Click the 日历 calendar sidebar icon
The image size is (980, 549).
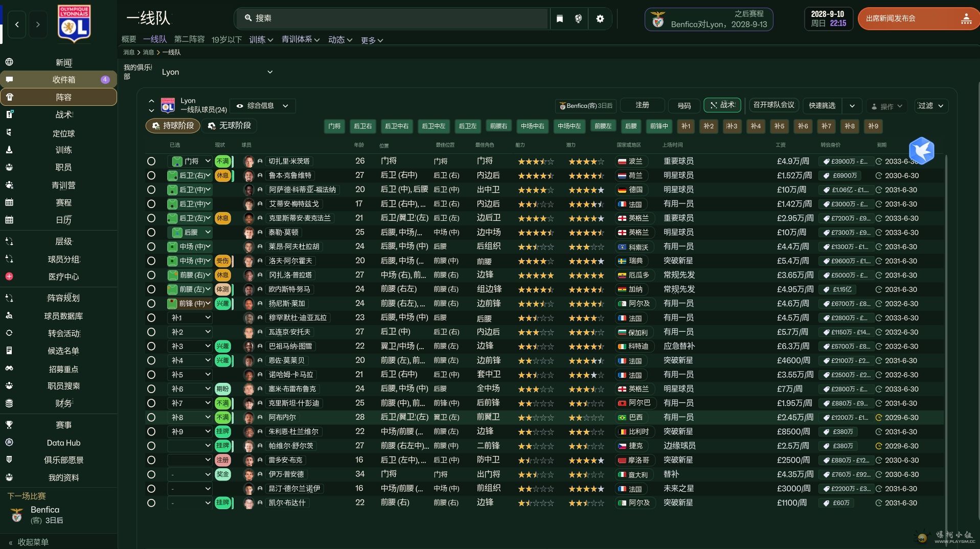point(9,220)
